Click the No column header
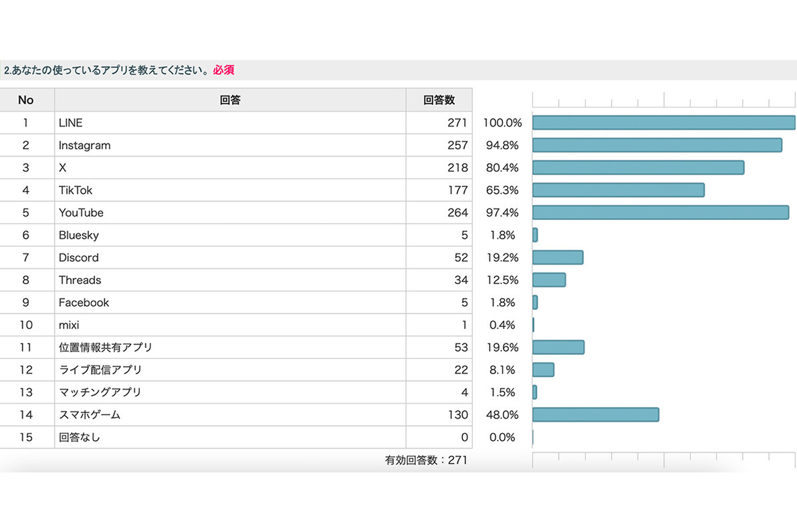The width and height of the screenshot is (797, 532). [x=26, y=100]
